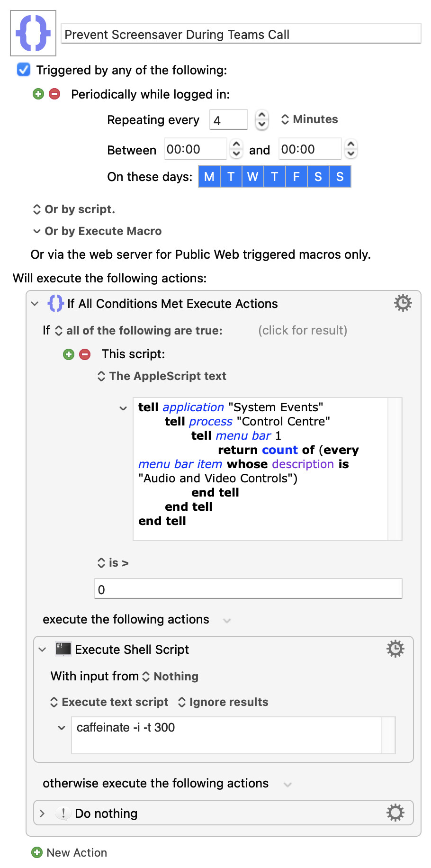This screenshot has width=431, height=868.
Task: Toggle the 'Triggered by any of the following' checkbox
Action: (24, 70)
